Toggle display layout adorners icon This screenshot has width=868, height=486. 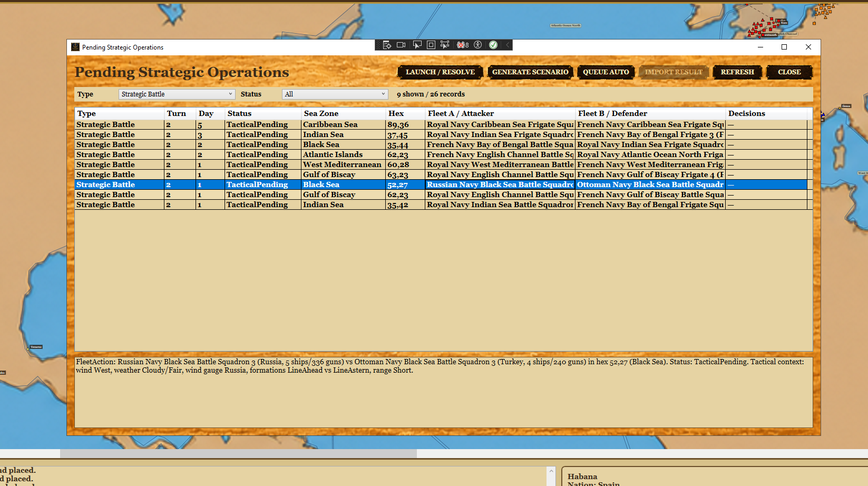pos(431,45)
